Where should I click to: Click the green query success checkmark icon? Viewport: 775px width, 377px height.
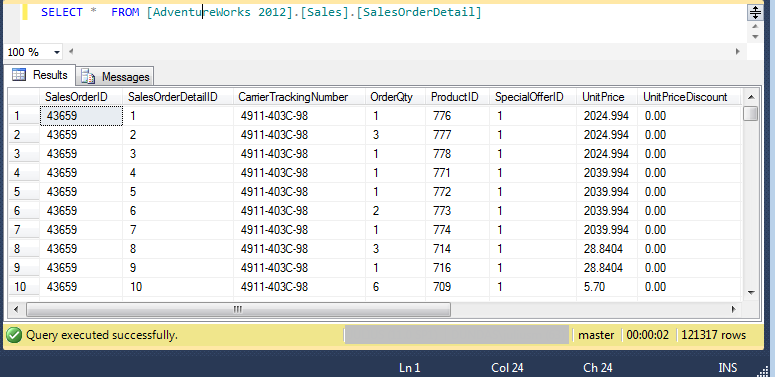pyautogui.click(x=14, y=335)
